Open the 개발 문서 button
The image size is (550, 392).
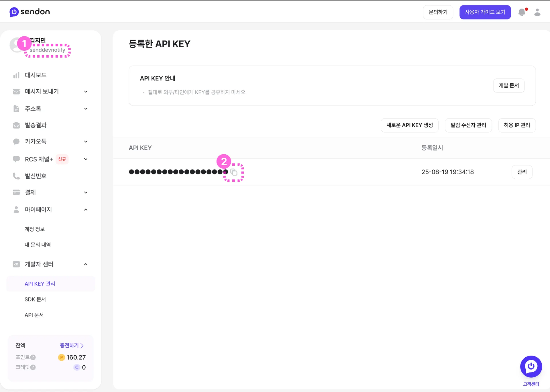(508, 85)
